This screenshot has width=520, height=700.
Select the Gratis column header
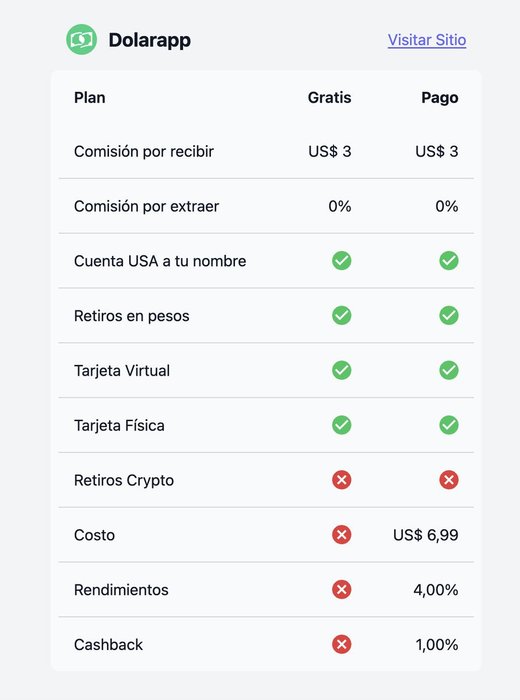point(329,97)
